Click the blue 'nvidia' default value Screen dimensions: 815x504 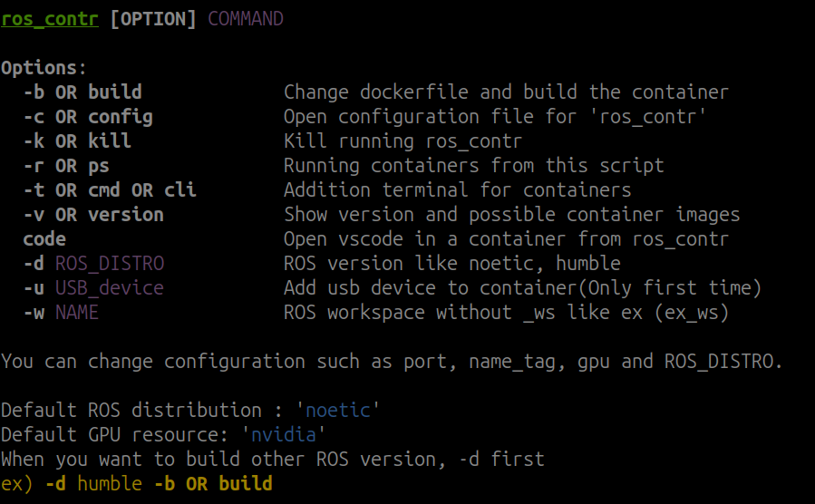point(283,435)
